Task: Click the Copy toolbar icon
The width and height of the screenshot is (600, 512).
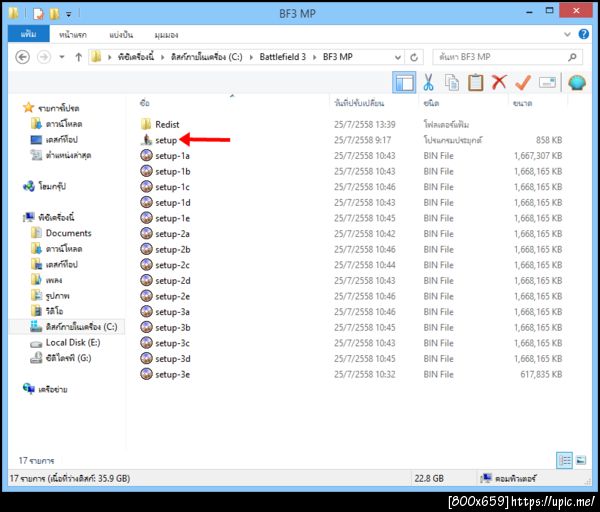Action: coord(452,82)
